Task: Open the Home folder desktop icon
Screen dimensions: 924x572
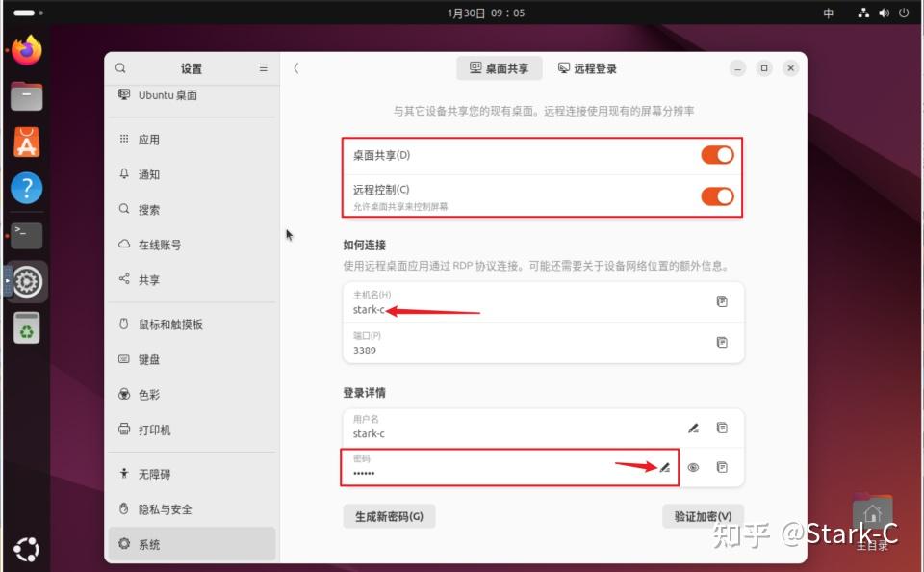Action: pos(872,521)
